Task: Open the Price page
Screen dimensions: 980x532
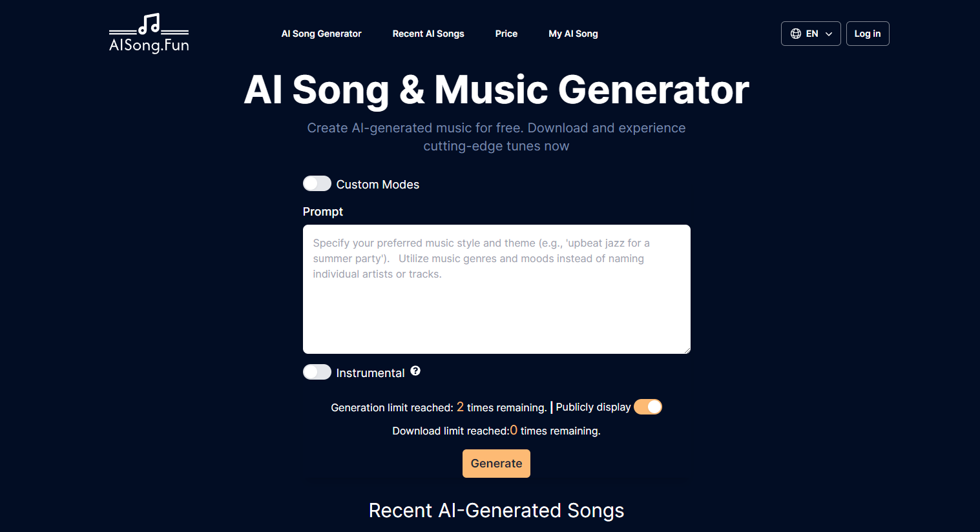Action: coord(506,34)
